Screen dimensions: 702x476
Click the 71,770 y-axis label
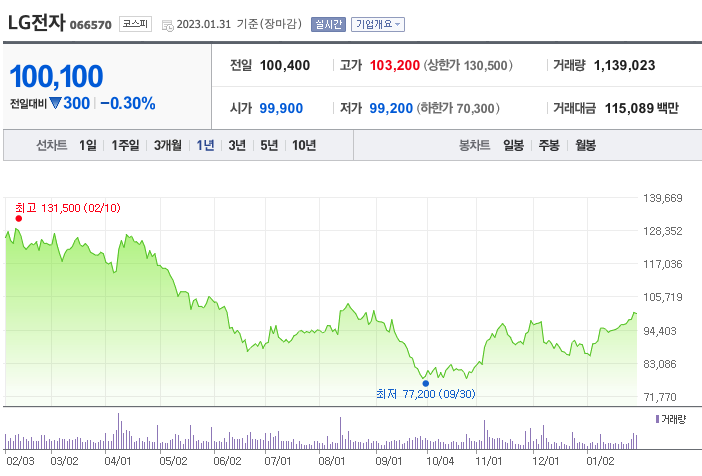click(x=660, y=397)
